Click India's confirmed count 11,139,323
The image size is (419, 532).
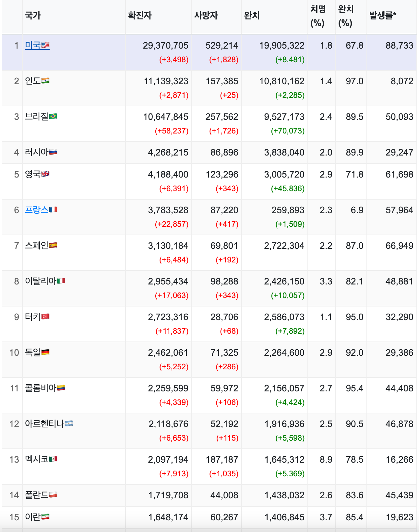(x=166, y=81)
